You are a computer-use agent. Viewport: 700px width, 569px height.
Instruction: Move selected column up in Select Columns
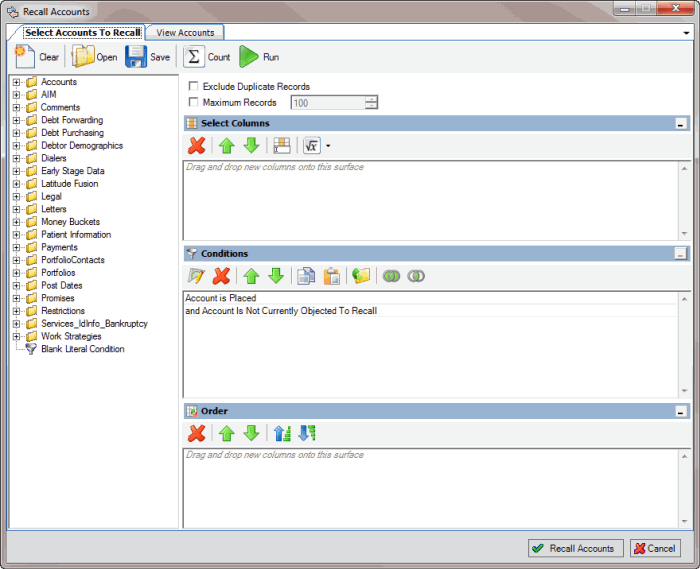(227, 146)
